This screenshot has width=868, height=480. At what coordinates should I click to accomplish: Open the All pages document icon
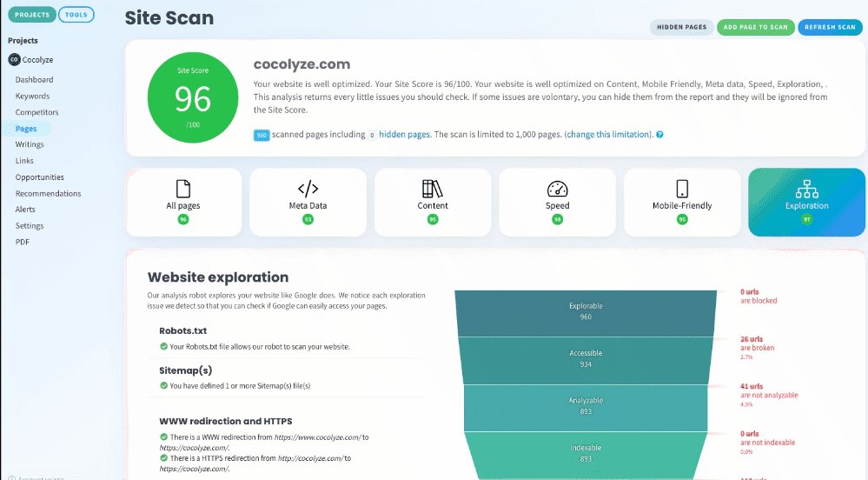(x=183, y=189)
